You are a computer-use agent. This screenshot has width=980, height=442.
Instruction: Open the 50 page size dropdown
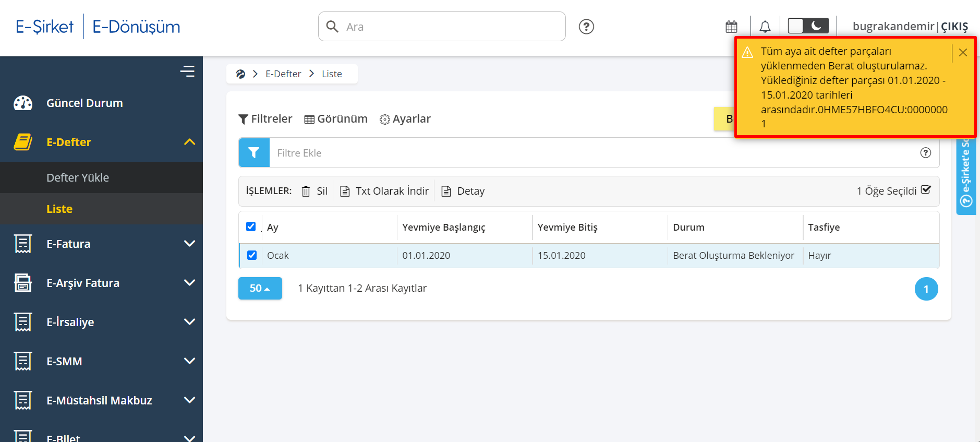(260, 288)
